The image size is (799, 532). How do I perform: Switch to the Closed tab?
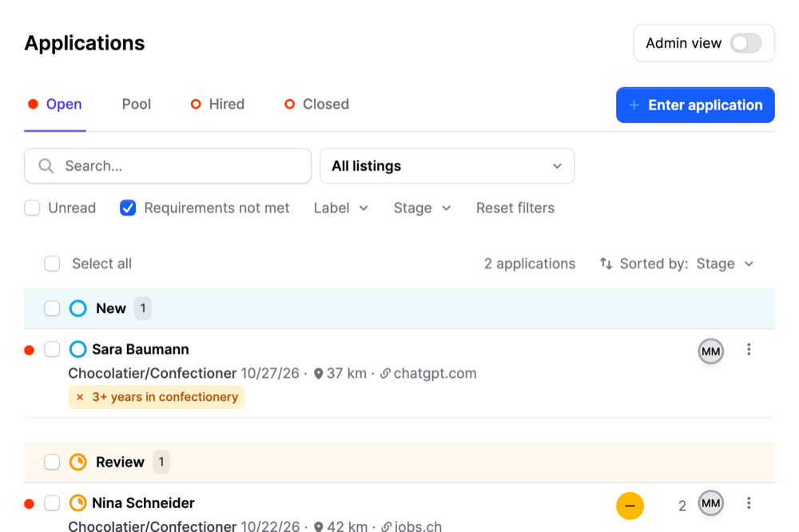[x=316, y=104]
